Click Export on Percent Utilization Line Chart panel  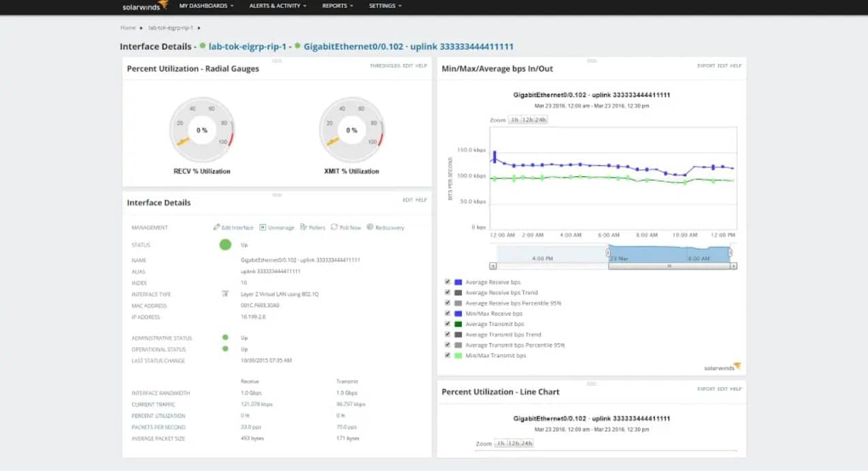coord(706,389)
